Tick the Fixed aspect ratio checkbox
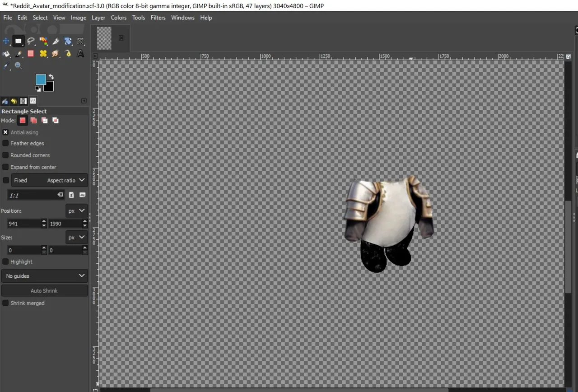Screen dimensions: 578x392 pos(5,180)
